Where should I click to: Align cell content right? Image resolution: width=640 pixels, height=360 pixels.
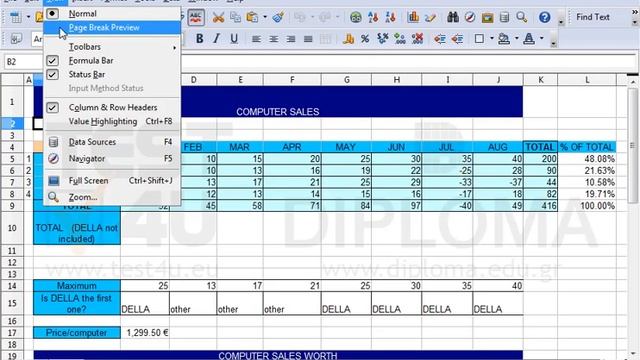click(291, 39)
